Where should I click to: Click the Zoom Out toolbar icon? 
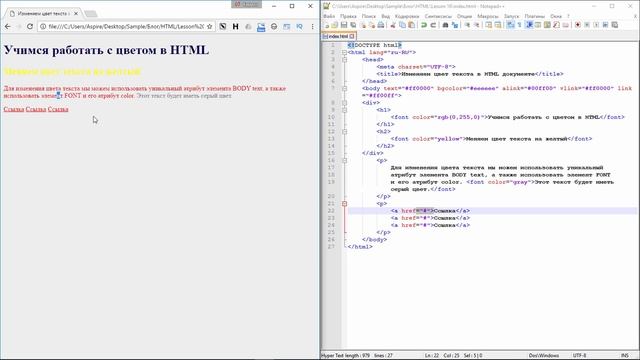(x=476, y=25)
